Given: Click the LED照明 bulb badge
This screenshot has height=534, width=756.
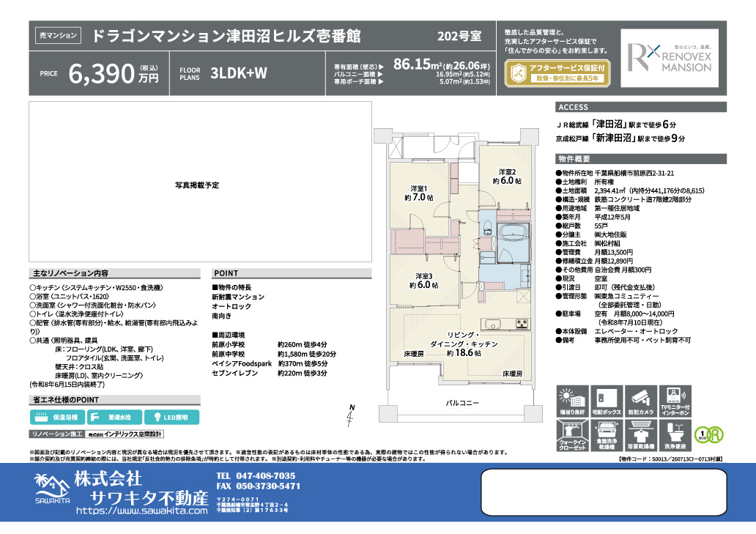Looking at the screenshot, I should click(172, 418).
